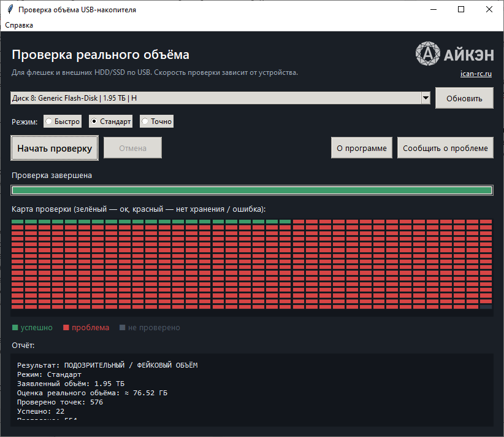
Task: Click the Проверка завершена status text
Action: click(x=52, y=176)
